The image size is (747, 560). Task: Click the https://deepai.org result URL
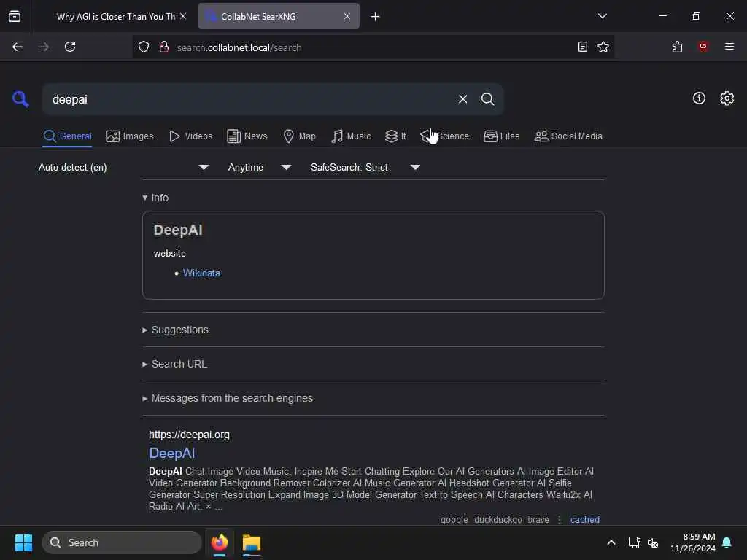189,435
